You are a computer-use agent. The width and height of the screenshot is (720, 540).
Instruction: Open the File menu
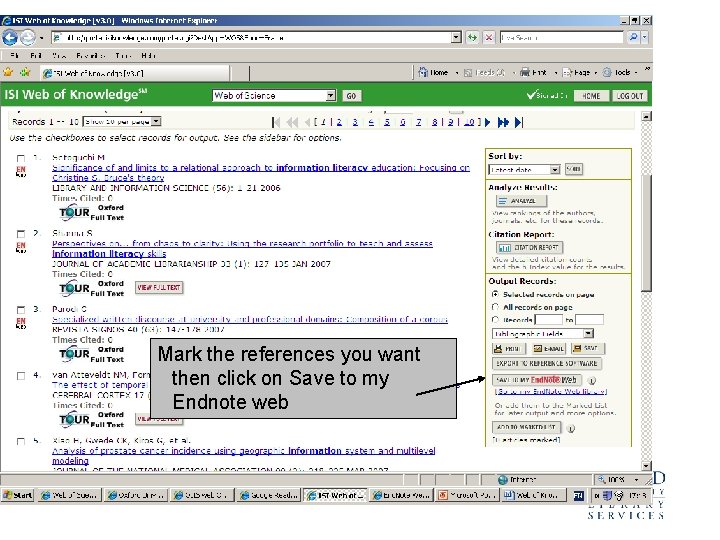coord(14,56)
